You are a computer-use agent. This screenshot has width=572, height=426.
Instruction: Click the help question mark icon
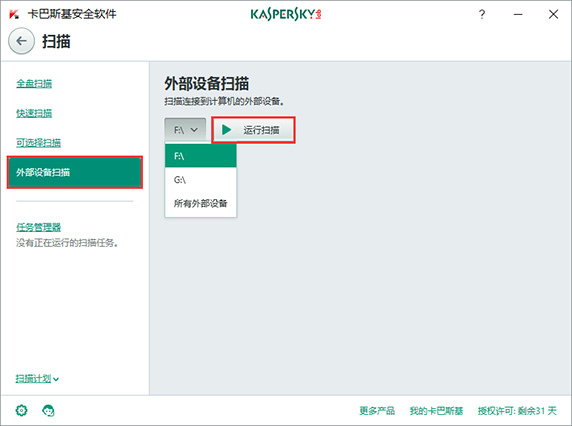coord(482,14)
